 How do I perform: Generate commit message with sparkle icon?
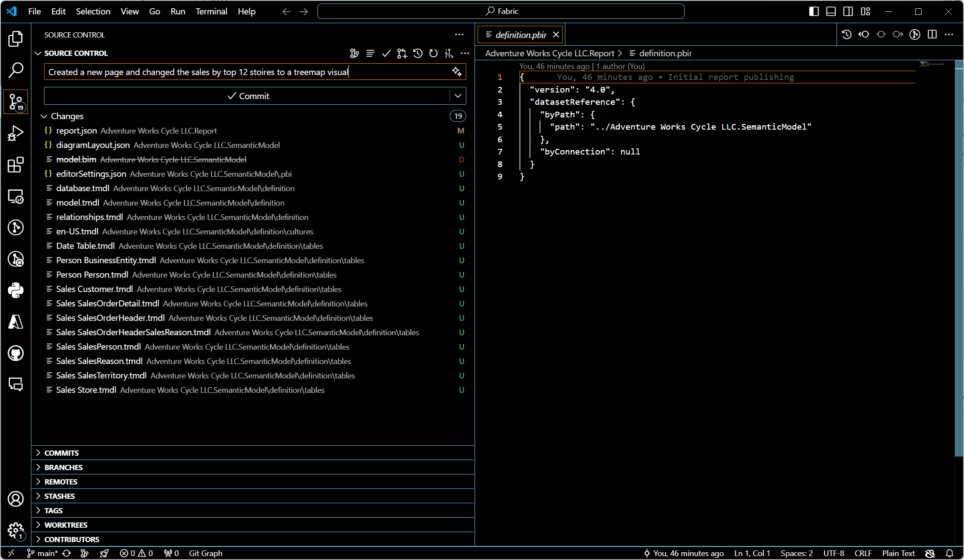pyautogui.click(x=457, y=72)
